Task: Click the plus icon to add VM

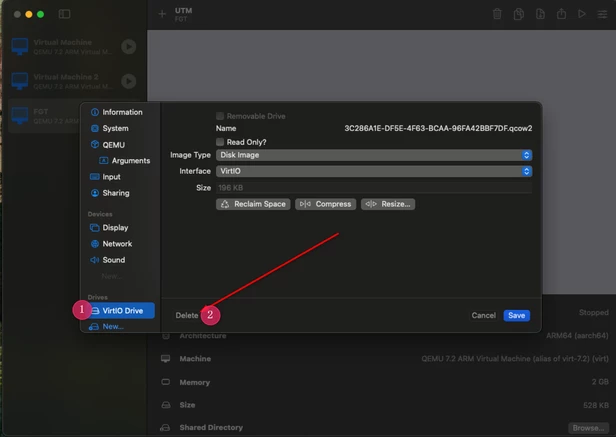Action: (x=162, y=14)
